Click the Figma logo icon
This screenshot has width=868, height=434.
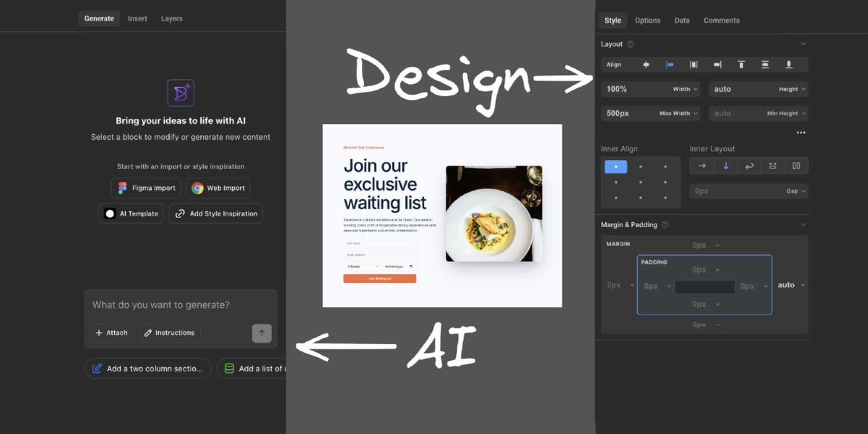[x=122, y=188]
